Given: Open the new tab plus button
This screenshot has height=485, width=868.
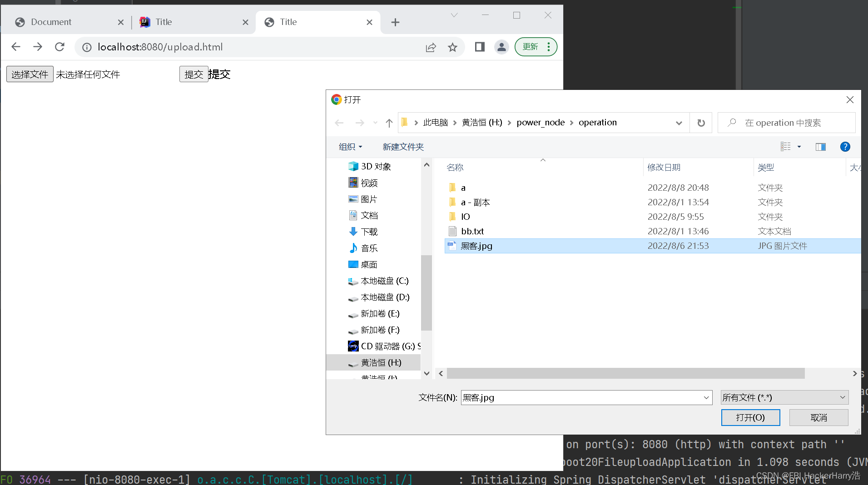Looking at the screenshot, I should pos(395,22).
